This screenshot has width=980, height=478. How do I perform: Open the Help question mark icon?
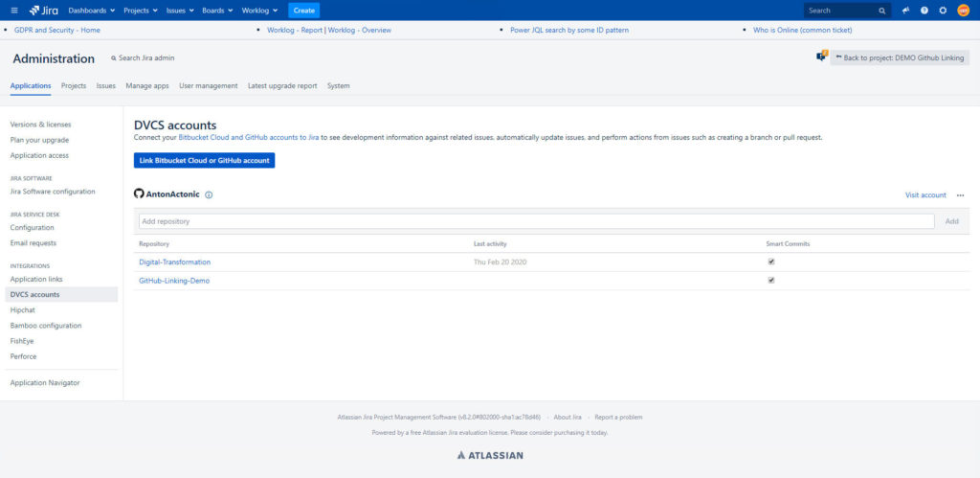point(924,11)
